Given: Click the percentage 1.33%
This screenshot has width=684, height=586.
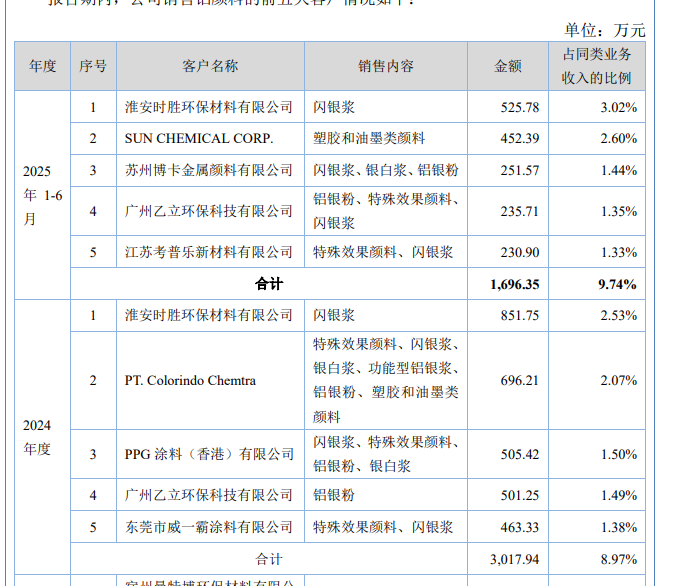Looking at the screenshot, I should (619, 252).
